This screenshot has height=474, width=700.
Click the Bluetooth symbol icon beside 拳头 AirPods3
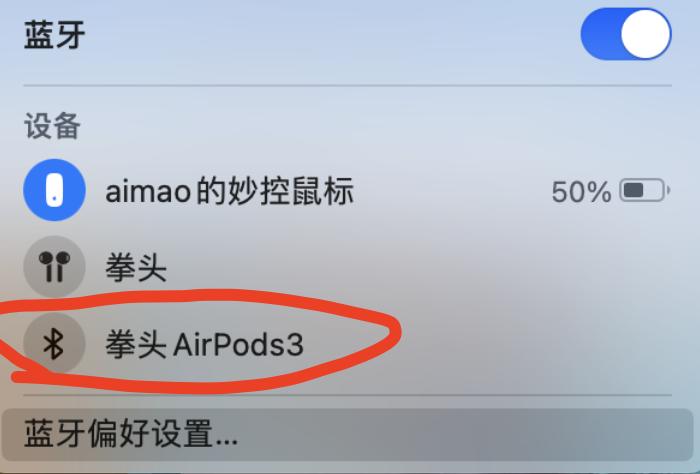pyautogui.click(x=54, y=344)
